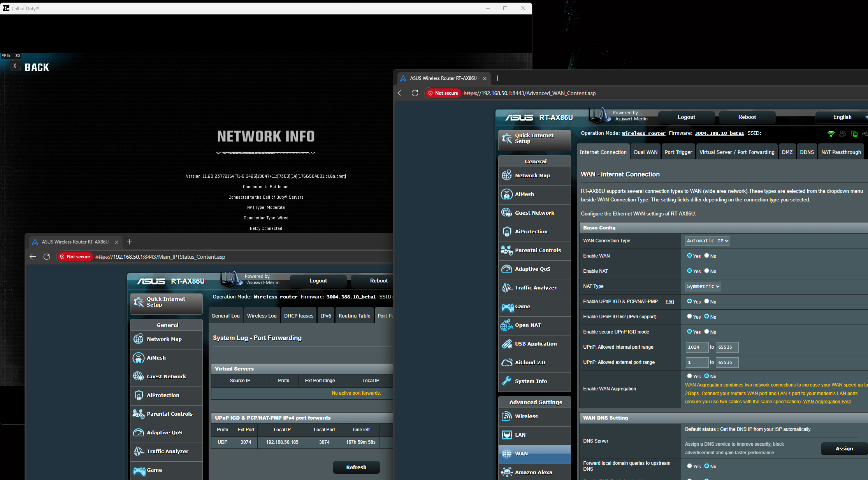Open the Open NAT section

(x=534, y=325)
